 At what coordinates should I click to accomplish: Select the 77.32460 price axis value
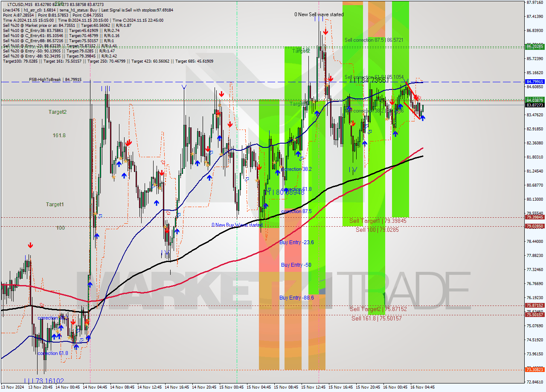click(x=534, y=269)
